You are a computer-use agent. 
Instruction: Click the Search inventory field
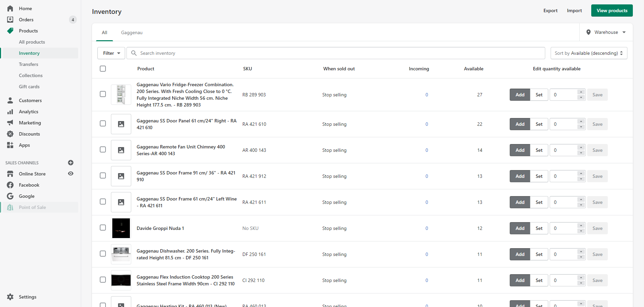click(336, 53)
